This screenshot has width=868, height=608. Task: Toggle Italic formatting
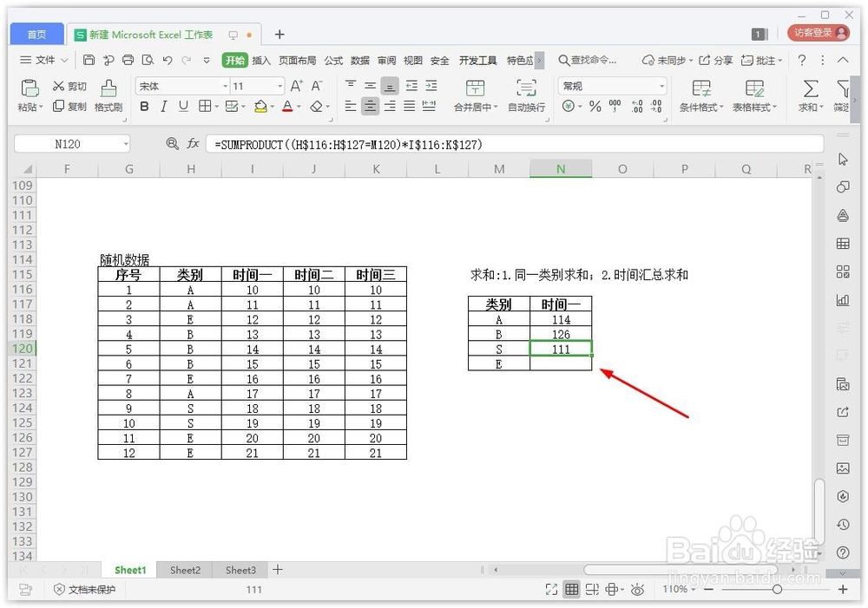[x=164, y=106]
